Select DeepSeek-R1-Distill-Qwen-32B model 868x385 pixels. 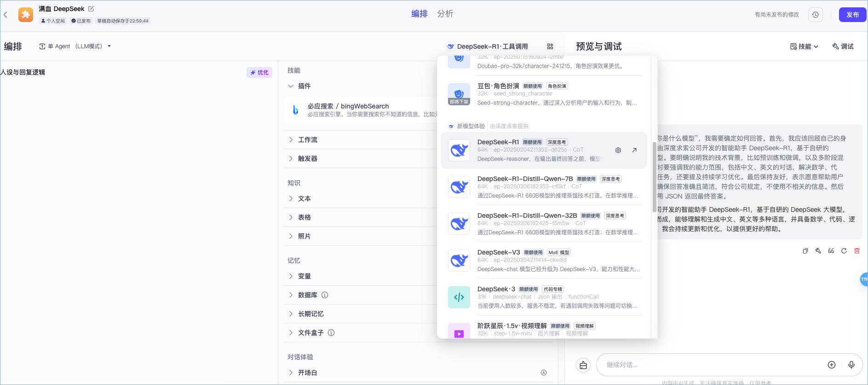(544, 224)
